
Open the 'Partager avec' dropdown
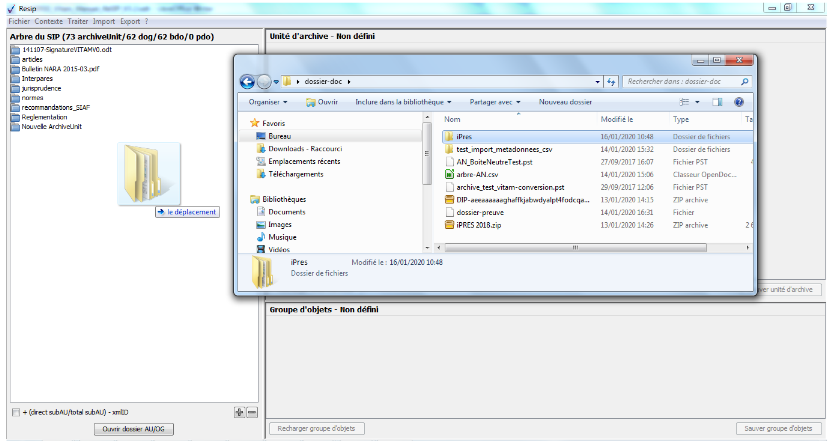(495, 102)
